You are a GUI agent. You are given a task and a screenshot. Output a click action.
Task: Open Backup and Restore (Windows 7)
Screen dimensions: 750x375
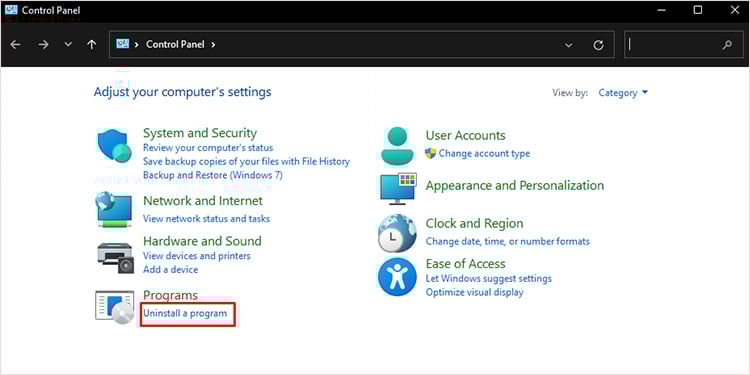pyautogui.click(x=213, y=175)
